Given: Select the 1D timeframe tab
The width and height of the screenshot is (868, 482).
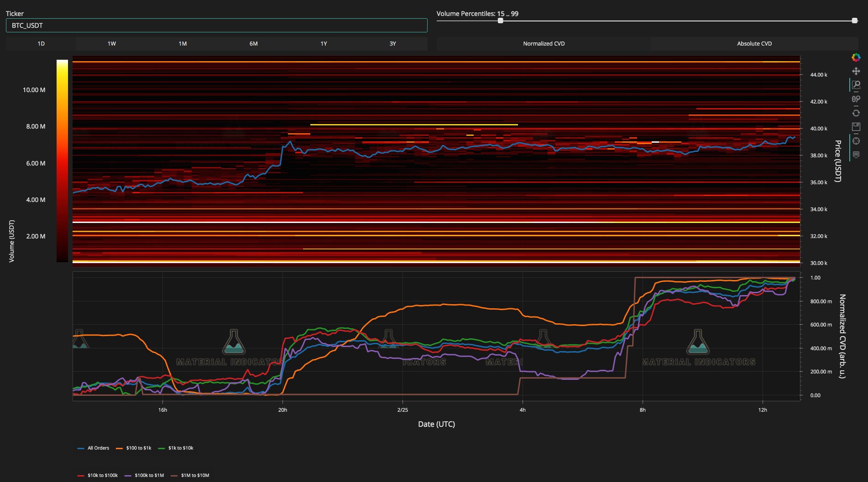Looking at the screenshot, I should pyautogui.click(x=41, y=44).
